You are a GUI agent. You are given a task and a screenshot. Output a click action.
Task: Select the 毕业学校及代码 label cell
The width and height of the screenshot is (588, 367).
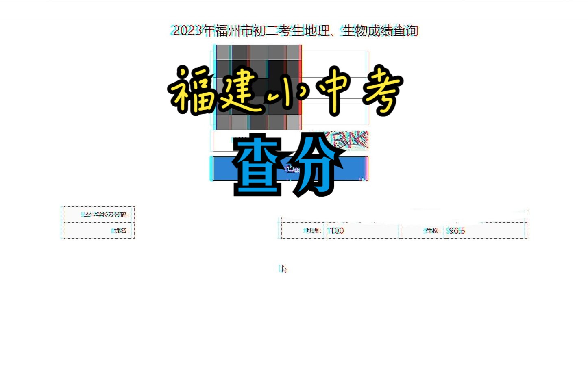pyautogui.click(x=99, y=215)
